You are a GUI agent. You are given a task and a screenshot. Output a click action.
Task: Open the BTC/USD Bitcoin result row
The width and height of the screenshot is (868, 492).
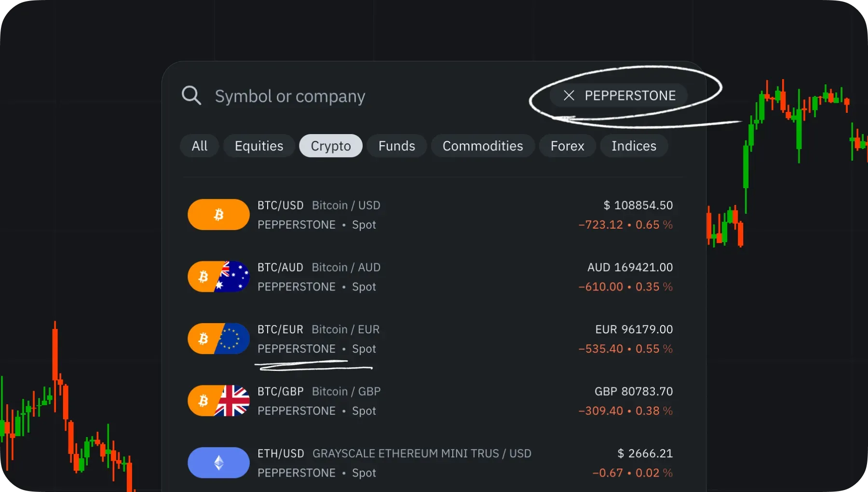click(x=430, y=215)
